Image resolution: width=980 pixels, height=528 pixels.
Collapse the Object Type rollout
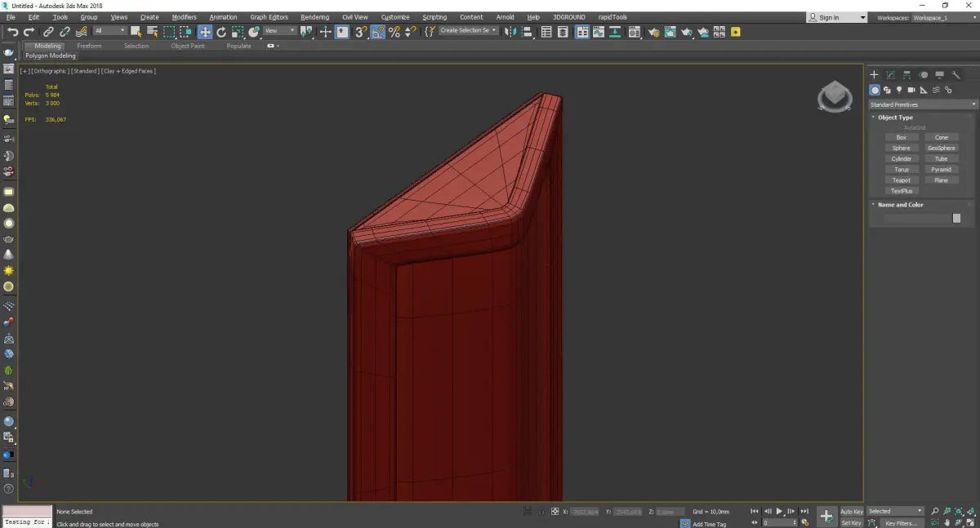coord(895,118)
